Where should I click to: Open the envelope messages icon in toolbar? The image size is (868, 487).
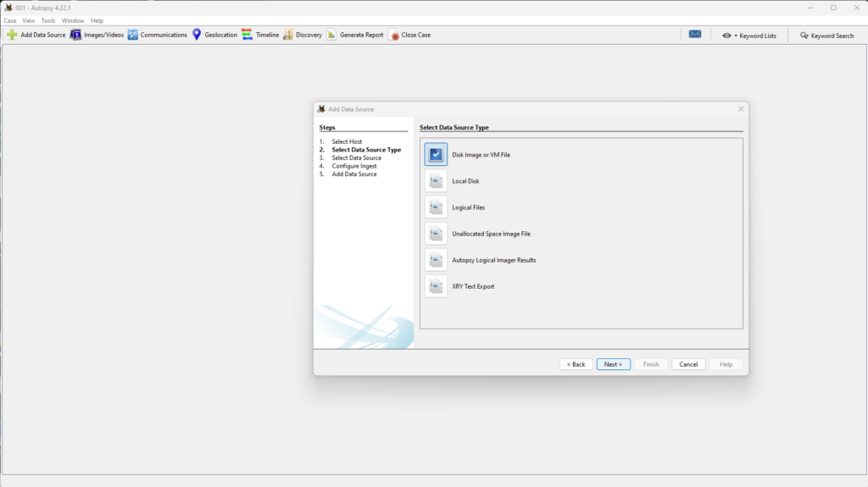pos(694,35)
